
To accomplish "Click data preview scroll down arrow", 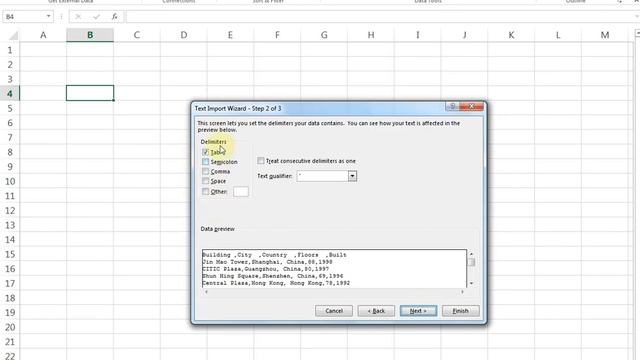I will point(471,283).
